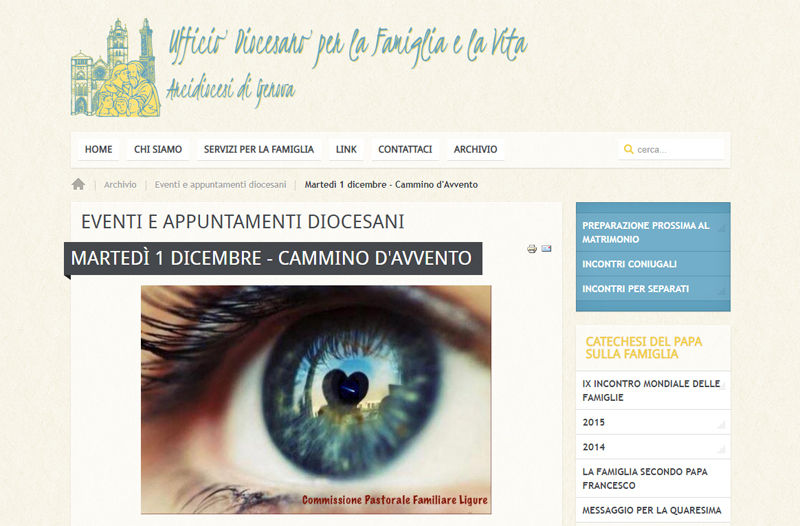Go to Archivio breadcrumb link

[x=120, y=185]
